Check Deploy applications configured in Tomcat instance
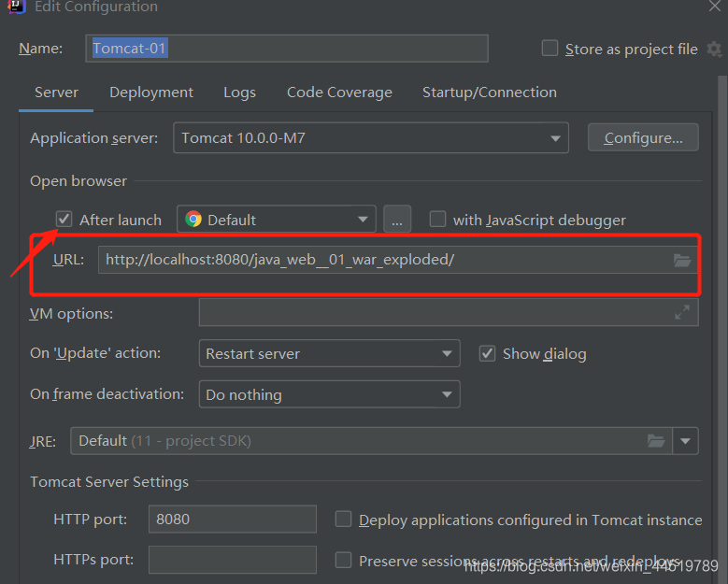Screen dimensions: 728x584 (343, 519)
